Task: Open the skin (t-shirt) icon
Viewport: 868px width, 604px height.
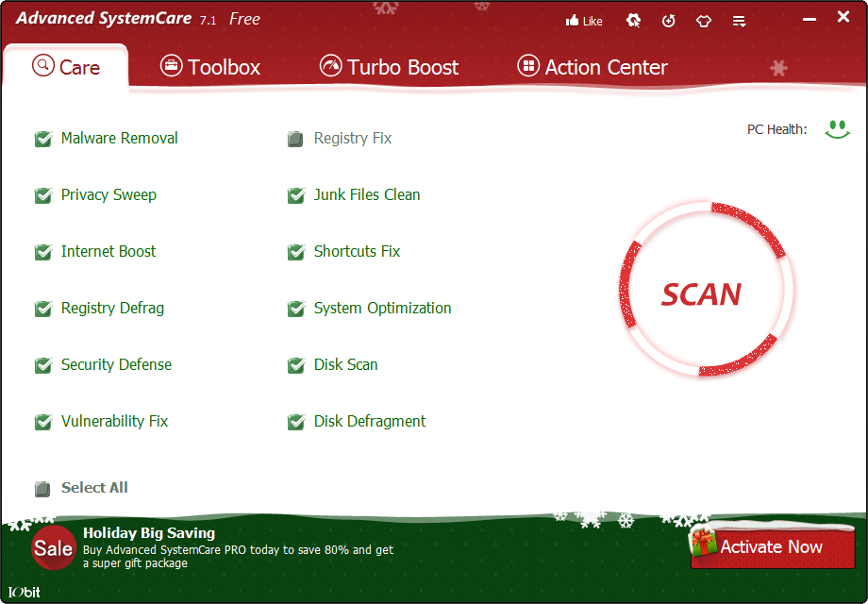Action: click(704, 21)
